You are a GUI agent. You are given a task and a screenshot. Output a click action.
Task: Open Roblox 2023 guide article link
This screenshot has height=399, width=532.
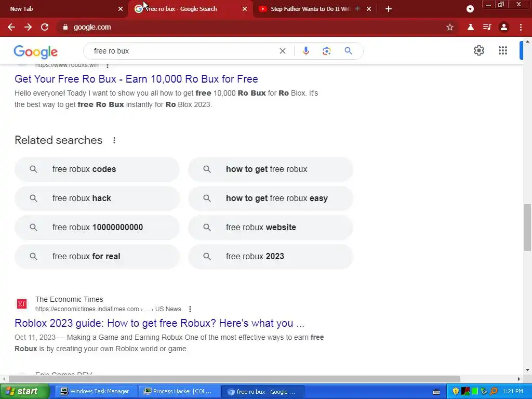click(159, 323)
